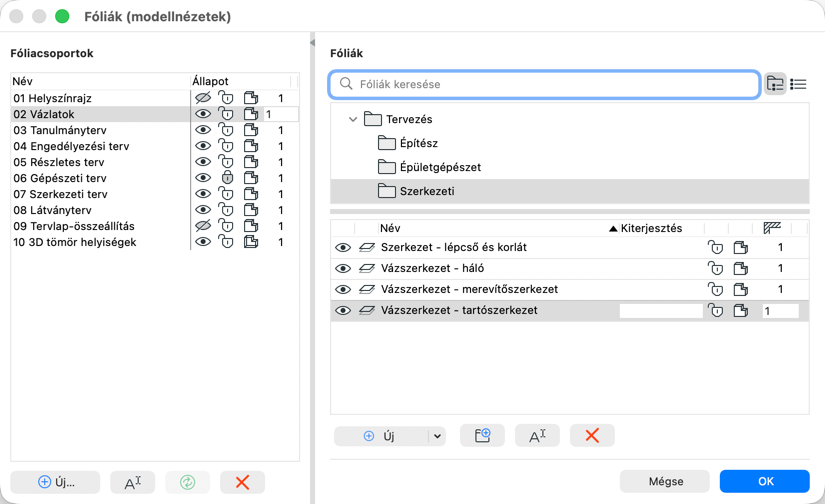Click structure icon for Vázszerkezet - tartószerkezet
The width and height of the screenshot is (825, 504).
coord(741,310)
